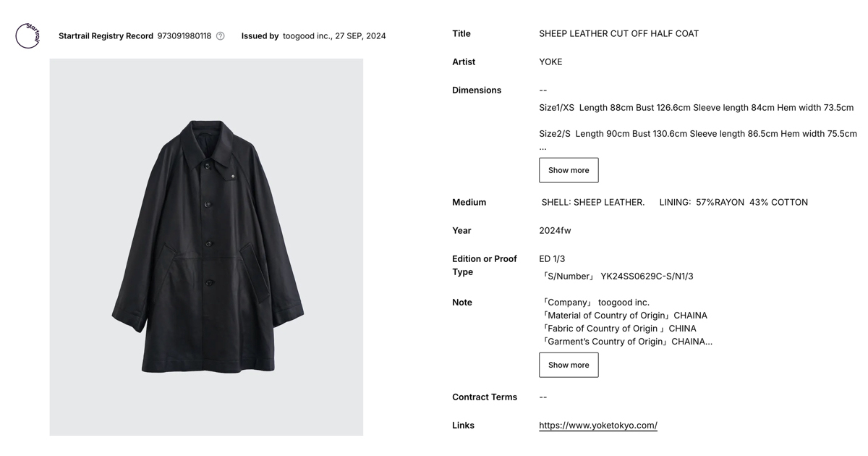Click the black leather coat image
The image size is (868, 456).
click(x=207, y=246)
